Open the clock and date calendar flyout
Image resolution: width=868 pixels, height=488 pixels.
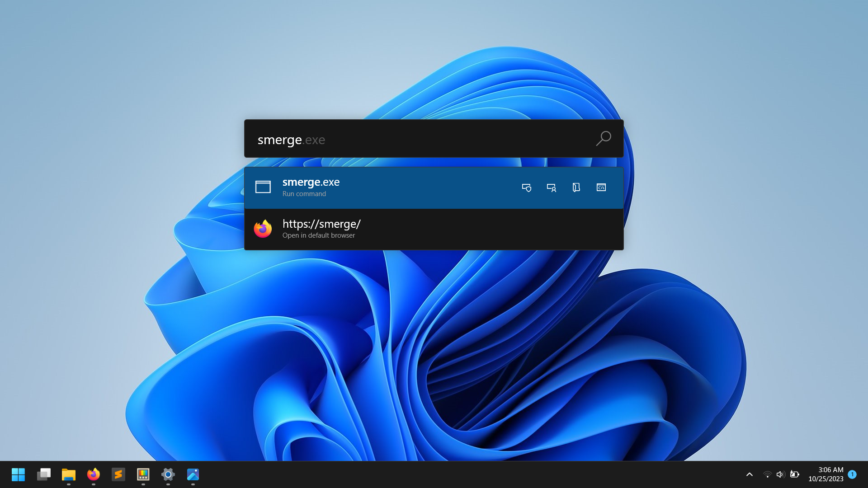pyautogui.click(x=826, y=474)
